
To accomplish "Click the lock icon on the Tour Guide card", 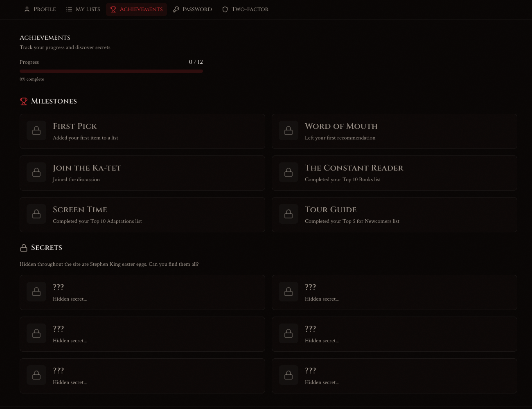I will [289, 214].
